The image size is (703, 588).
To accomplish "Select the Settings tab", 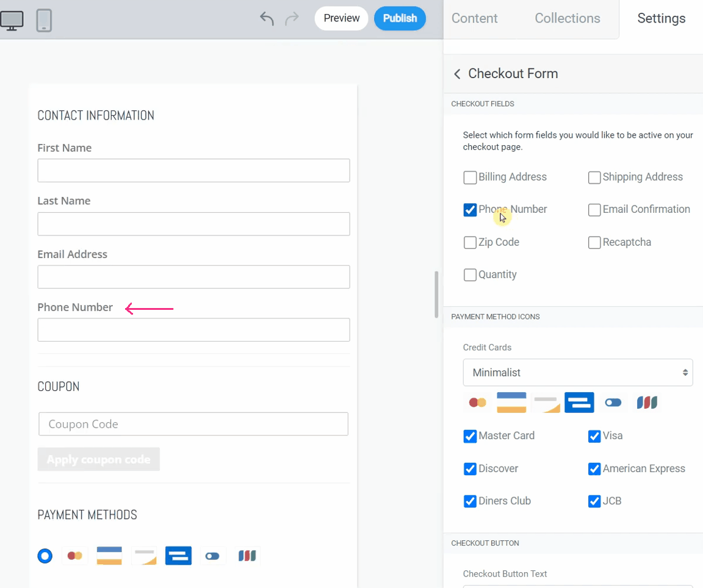I will point(662,18).
